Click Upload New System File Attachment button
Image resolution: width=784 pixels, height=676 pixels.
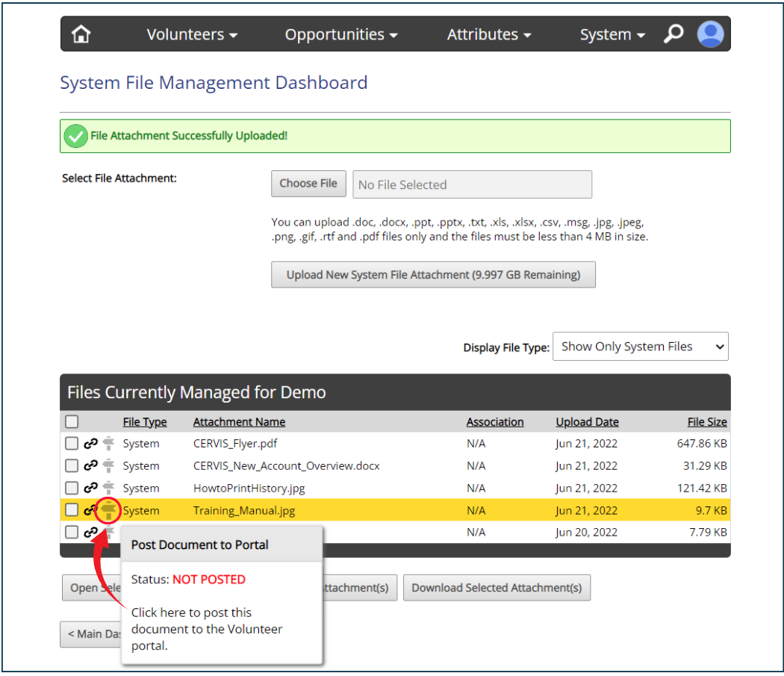(x=433, y=275)
